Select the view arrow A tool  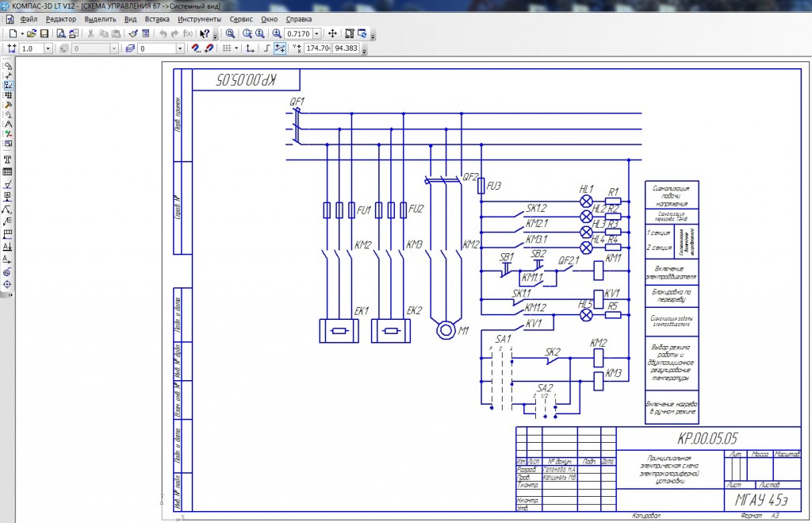point(7,260)
